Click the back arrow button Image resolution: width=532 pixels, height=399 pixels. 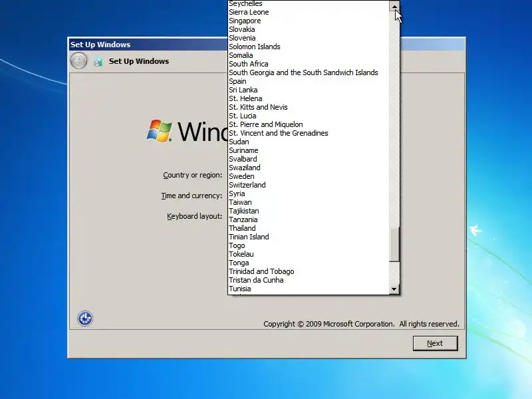click(x=78, y=61)
